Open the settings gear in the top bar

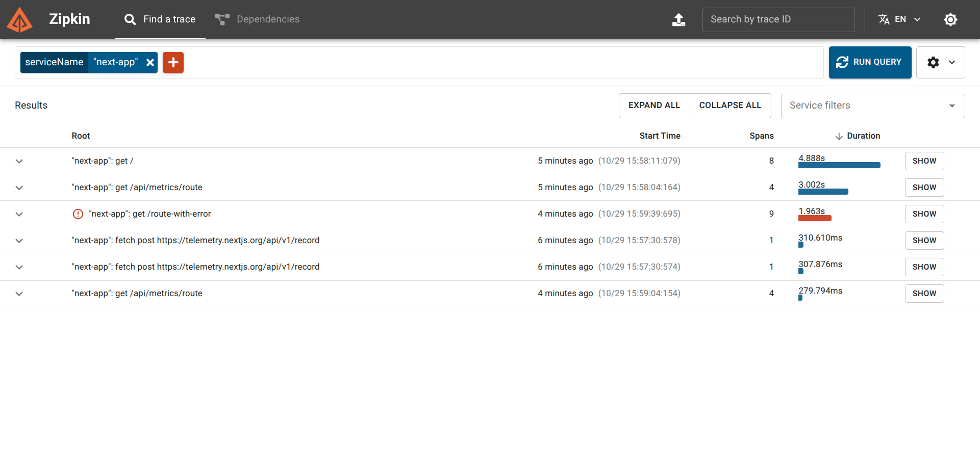click(951, 19)
